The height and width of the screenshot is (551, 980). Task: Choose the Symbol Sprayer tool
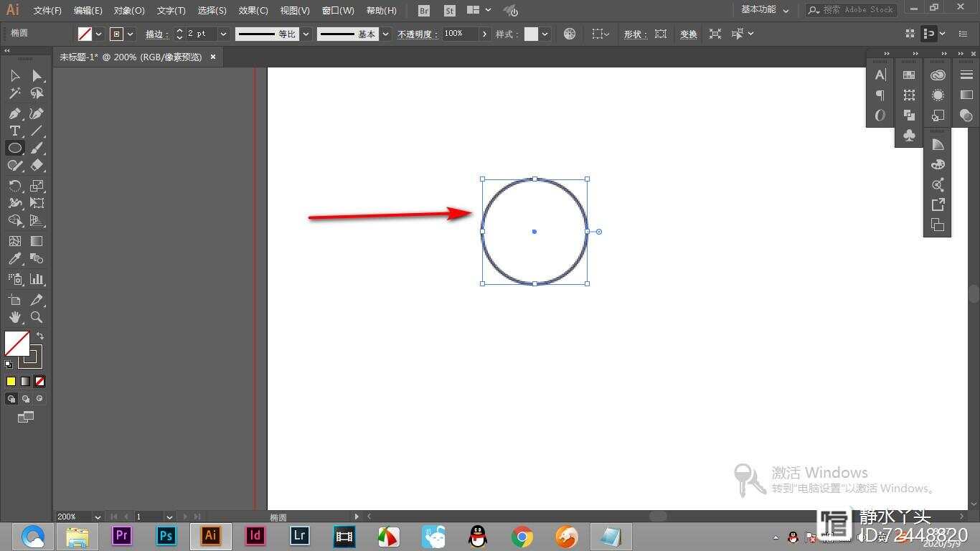(x=14, y=279)
